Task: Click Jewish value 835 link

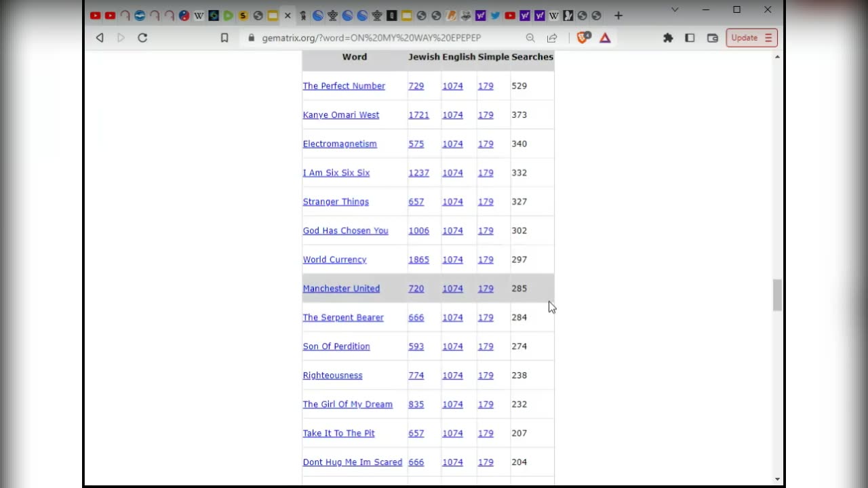Action: (416, 404)
